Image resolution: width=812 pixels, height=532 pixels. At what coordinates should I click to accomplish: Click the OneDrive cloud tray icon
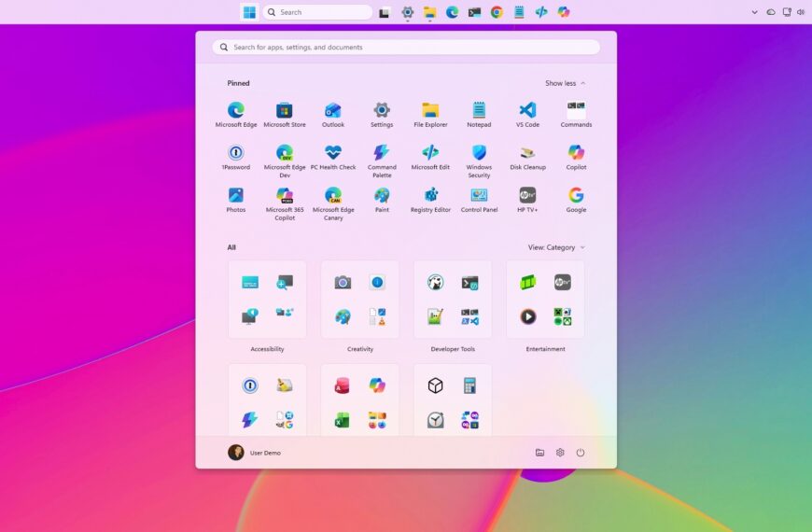click(771, 12)
